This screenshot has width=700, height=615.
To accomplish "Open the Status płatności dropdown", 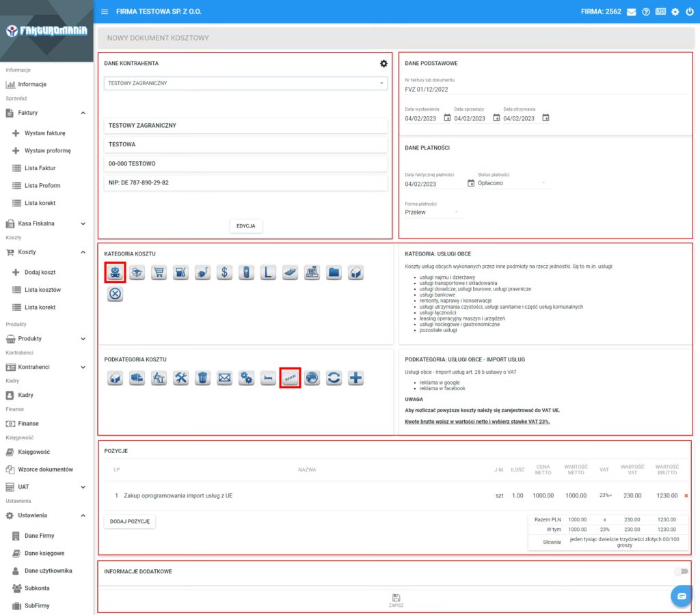I will point(513,183).
